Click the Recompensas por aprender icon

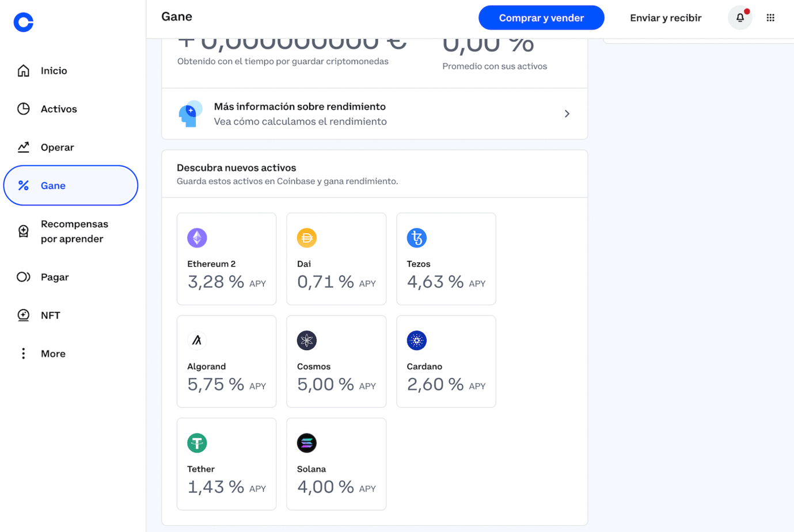(x=24, y=231)
